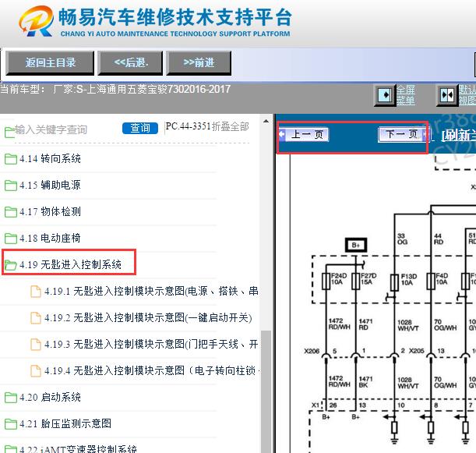This screenshot has width=476, height=453.
Task: Open 4.19.2 示意图(一键启动开关)
Action: click(148, 318)
